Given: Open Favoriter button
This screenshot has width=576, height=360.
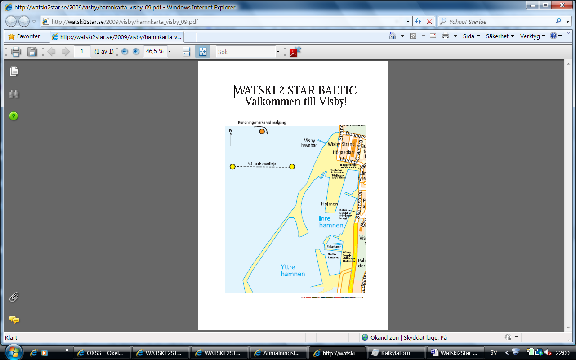Looking at the screenshot, I should (x=24, y=36).
